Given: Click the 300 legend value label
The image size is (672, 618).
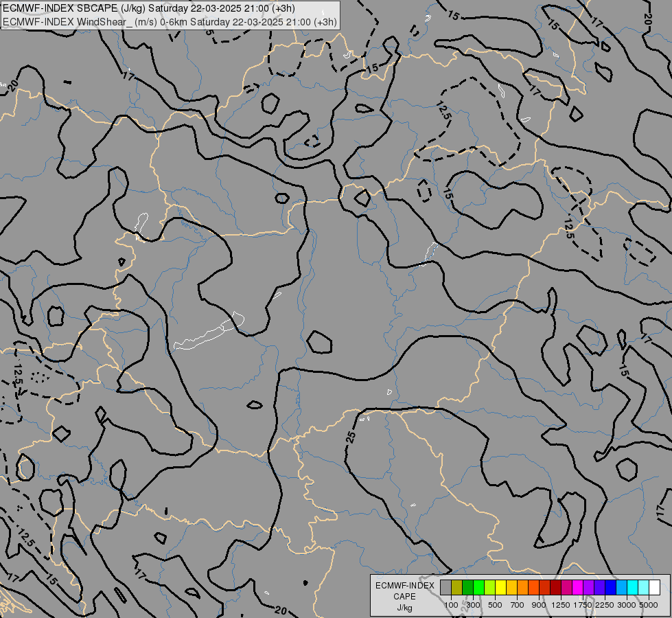Looking at the screenshot, I should [x=473, y=605].
